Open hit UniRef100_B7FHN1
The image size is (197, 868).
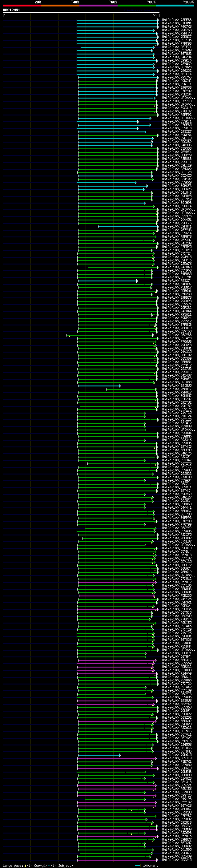[x=177, y=23]
